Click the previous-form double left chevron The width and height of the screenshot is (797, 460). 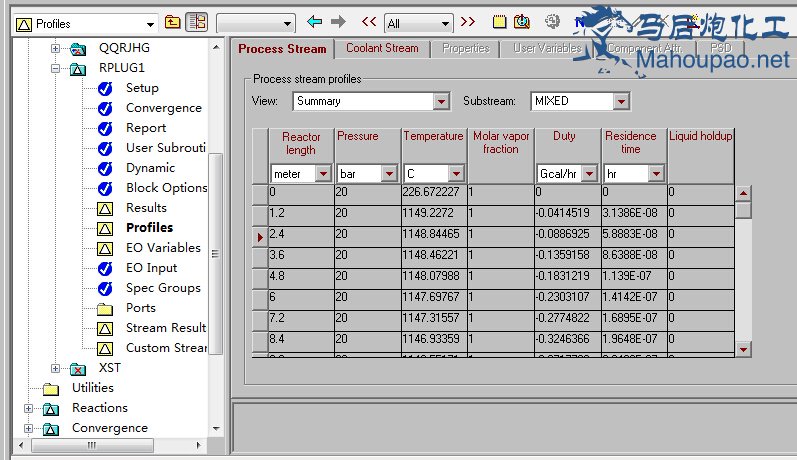pos(369,22)
